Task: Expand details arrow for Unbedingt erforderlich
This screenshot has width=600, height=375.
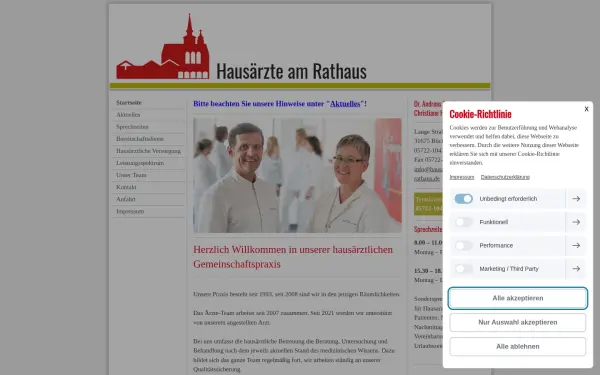Action: 576,199
